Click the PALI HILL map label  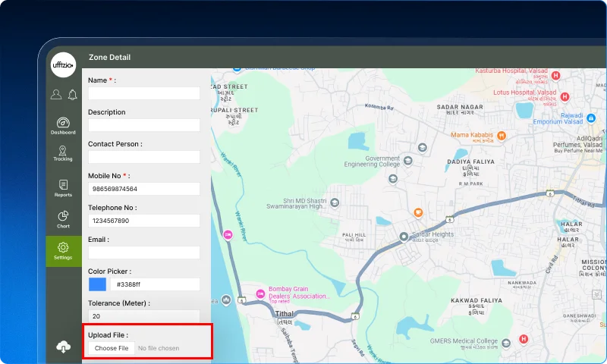[x=354, y=235]
